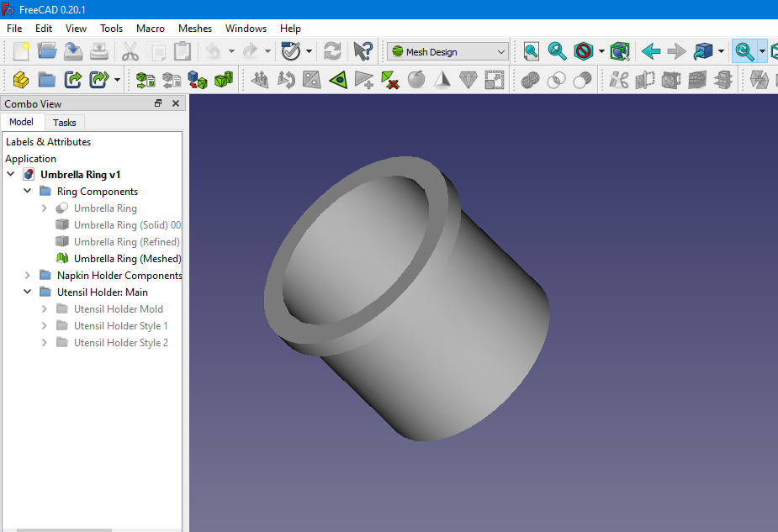Expand the Napkin Holder Components folder
The height and width of the screenshot is (532, 778).
pos(28,276)
